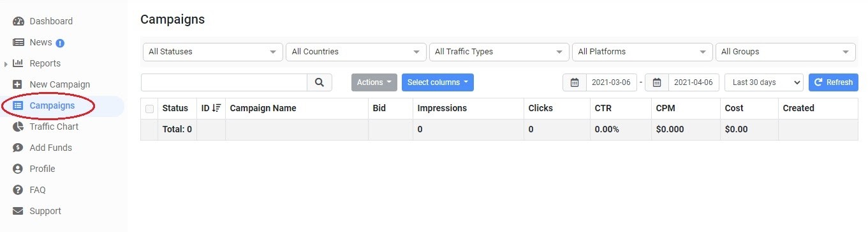The image size is (868, 232).
Task: Open the Select columns button menu
Action: pos(438,82)
